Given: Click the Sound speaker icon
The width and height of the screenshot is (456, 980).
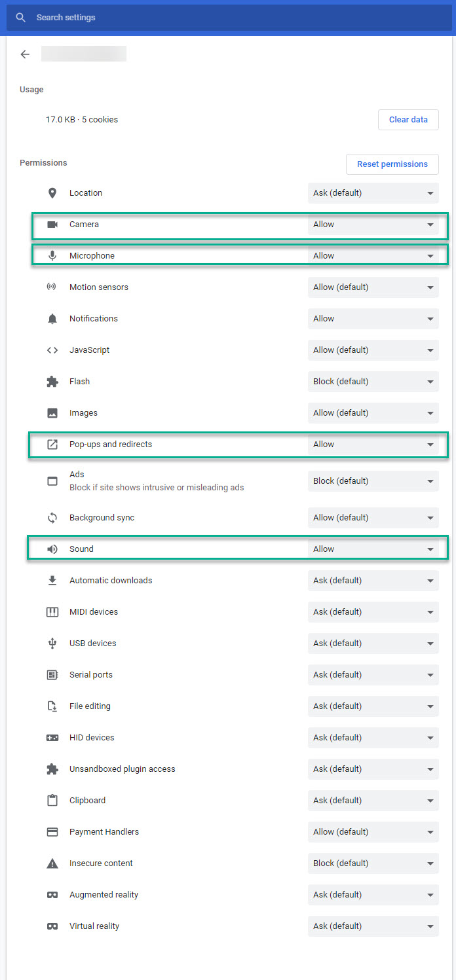Looking at the screenshot, I should click(52, 549).
